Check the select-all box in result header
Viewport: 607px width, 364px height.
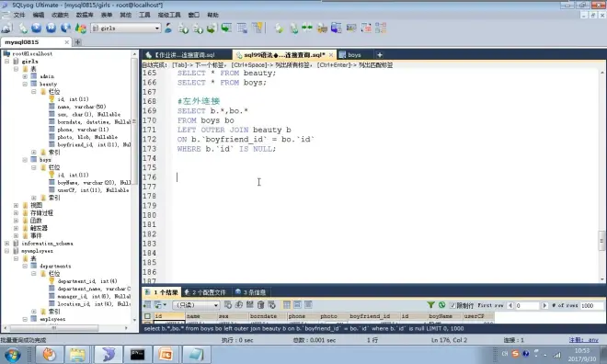coord(147,316)
